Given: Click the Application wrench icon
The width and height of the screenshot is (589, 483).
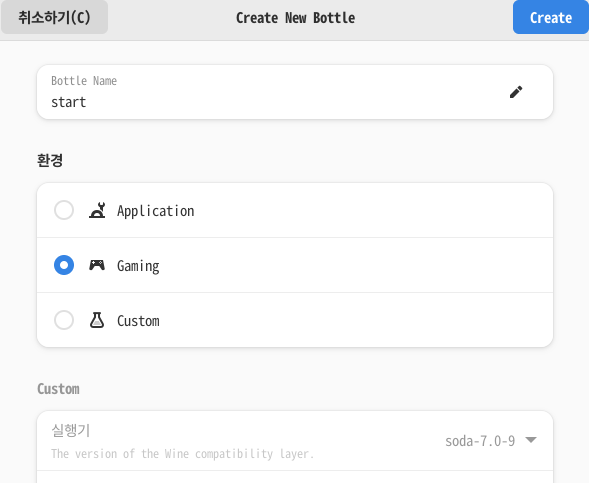Looking at the screenshot, I should (x=97, y=210).
